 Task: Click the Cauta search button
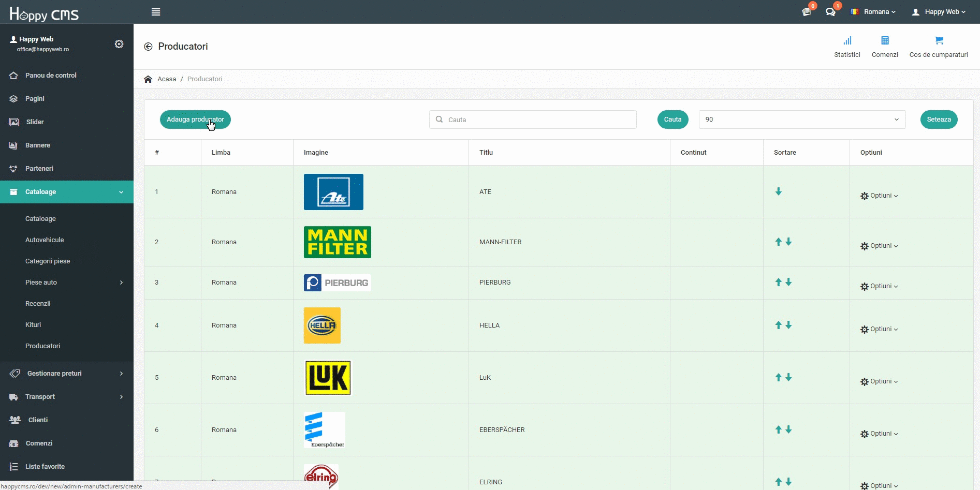672,120
